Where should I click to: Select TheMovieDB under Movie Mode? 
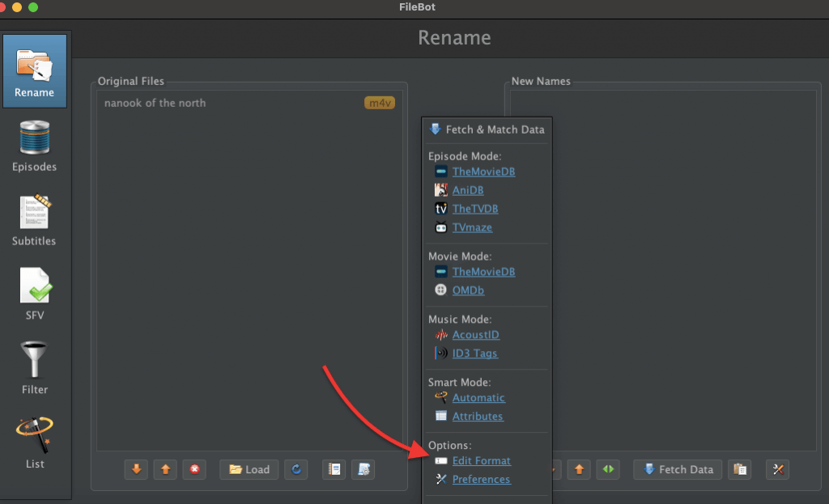click(x=483, y=272)
